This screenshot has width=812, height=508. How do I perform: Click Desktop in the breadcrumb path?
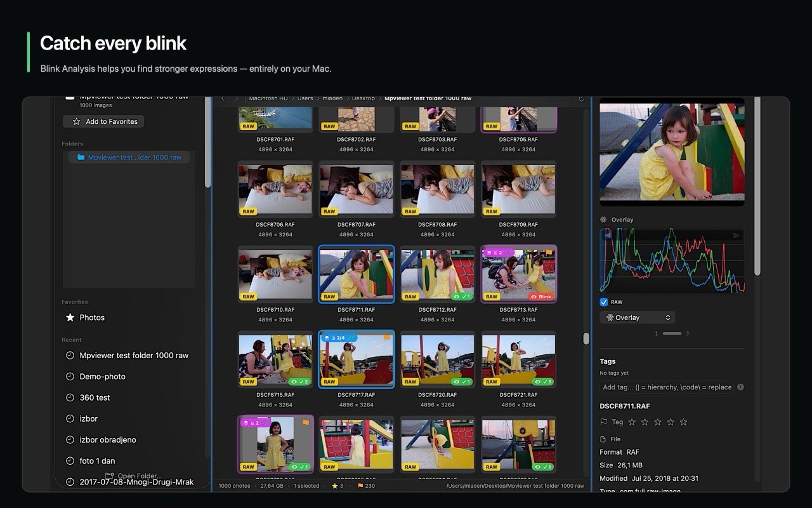point(363,98)
